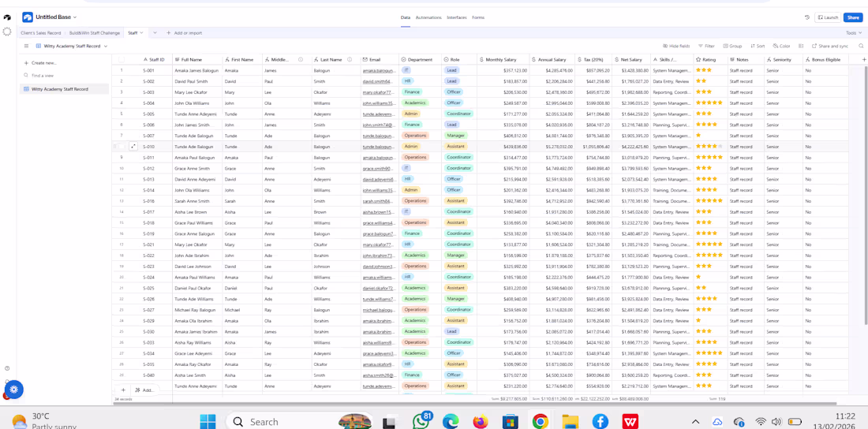Click the star icon on Rating header
Screen dimensions: 868x429
pyautogui.click(x=698, y=59)
